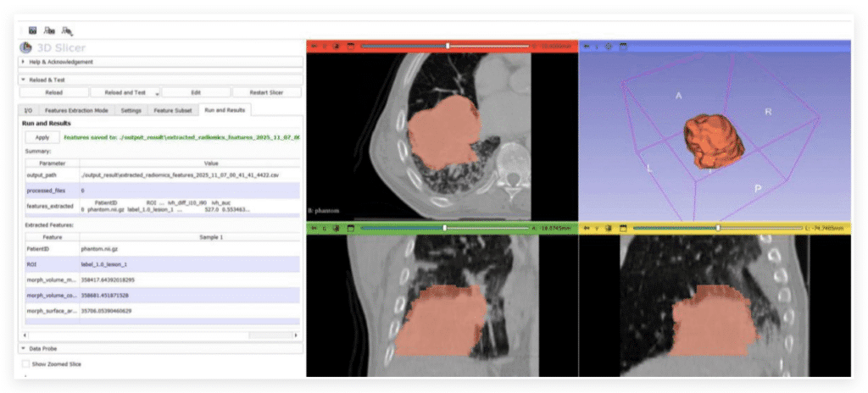
Task: Click the pin icon in the green slice view
Action: point(314,228)
